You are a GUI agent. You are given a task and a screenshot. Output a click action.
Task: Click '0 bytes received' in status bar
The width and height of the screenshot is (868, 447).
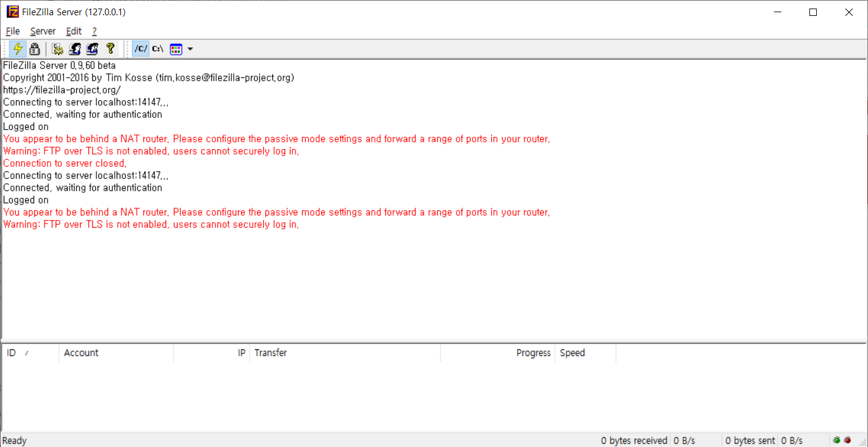click(634, 440)
